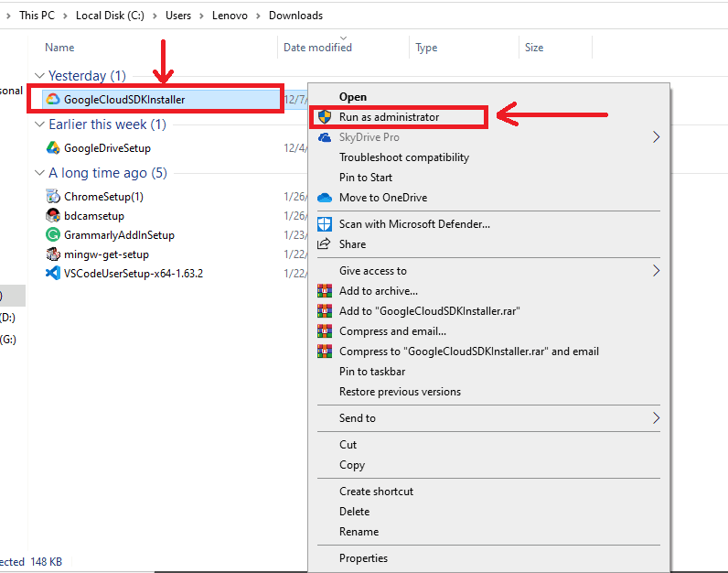The height and width of the screenshot is (573, 728).
Task: Click the GoogleDriveSetup file icon
Action: 53,148
